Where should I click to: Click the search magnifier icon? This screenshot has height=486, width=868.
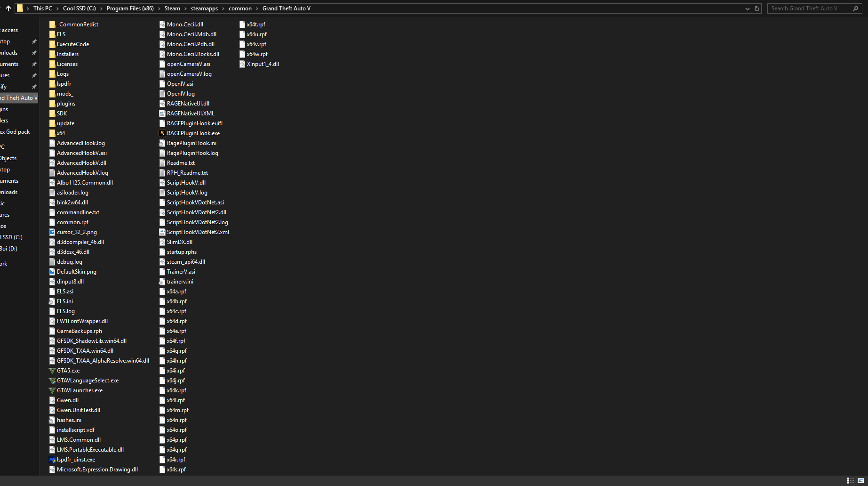[855, 8]
